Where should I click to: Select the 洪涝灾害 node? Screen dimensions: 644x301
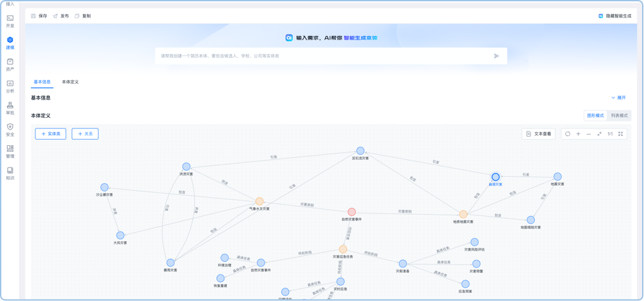[x=186, y=167]
